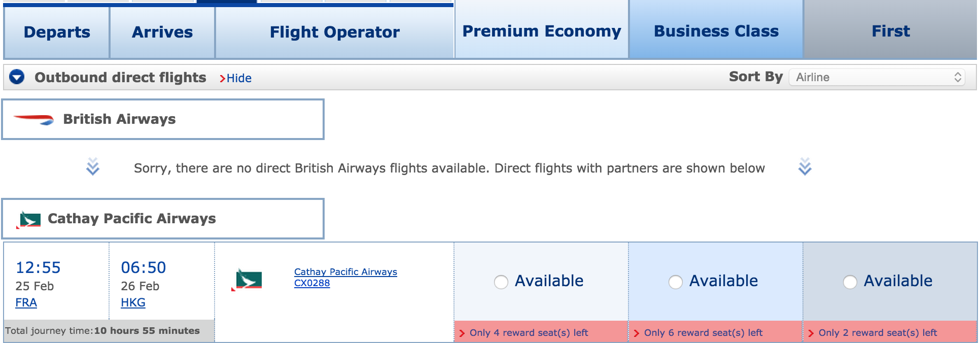Select First class Available radio button
This screenshot has height=343, width=980.
[850, 282]
